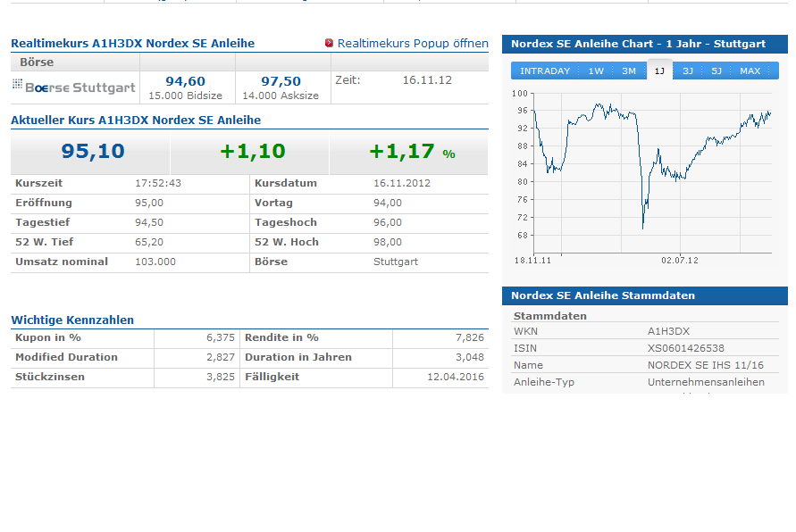Switch chart to the 3J range
The width and height of the screenshot is (796, 532).
(688, 71)
